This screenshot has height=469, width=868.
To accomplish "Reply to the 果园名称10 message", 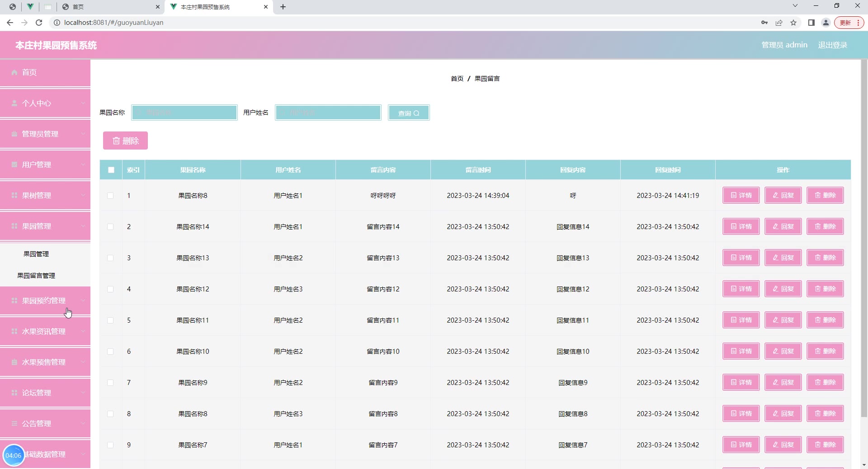I will pyautogui.click(x=783, y=351).
